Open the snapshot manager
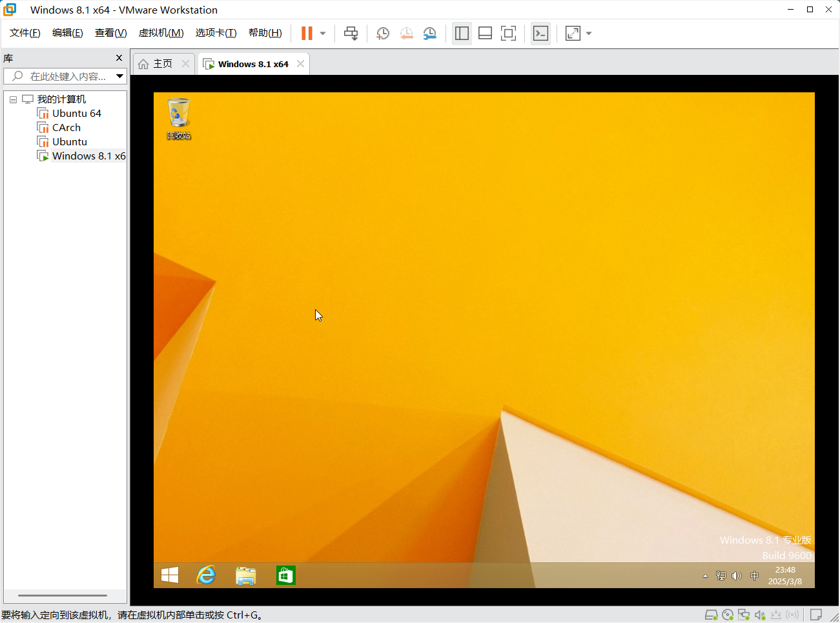The height and width of the screenshot is (623, 840). click(429, 34)
